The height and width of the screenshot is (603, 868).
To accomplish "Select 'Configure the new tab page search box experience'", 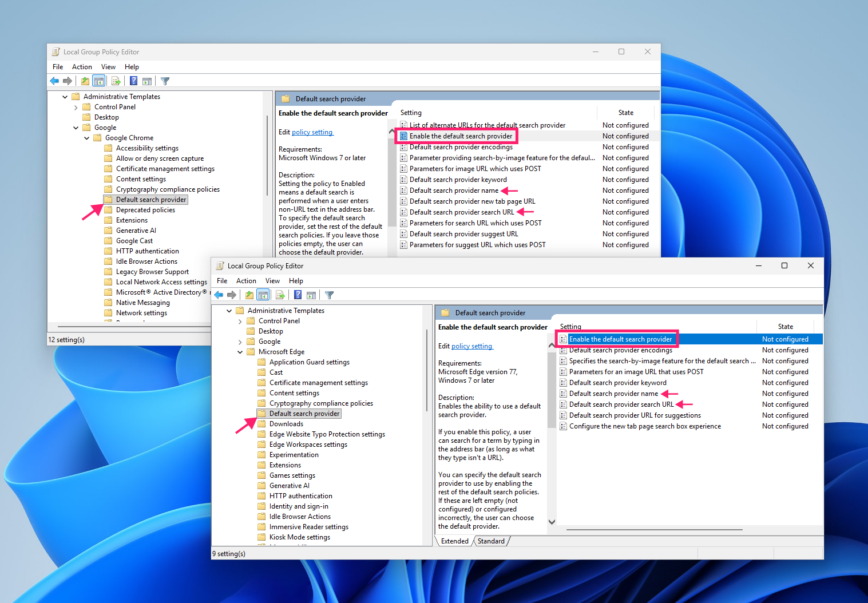I will pos(645,426).
